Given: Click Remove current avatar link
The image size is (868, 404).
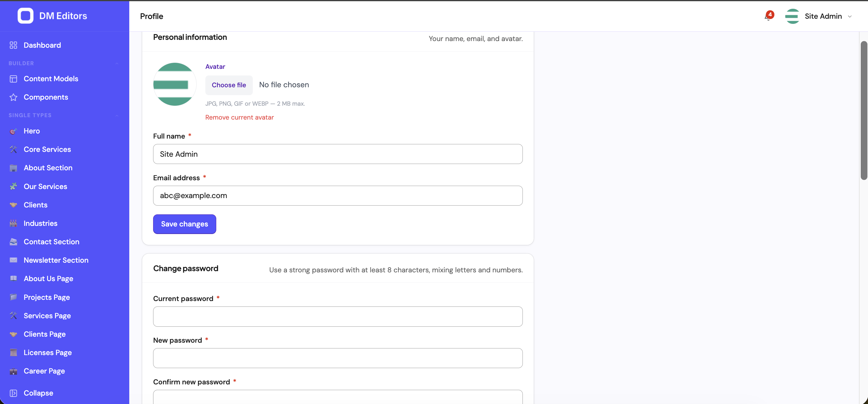Looking at the screenshot, I should click(239, 117).
